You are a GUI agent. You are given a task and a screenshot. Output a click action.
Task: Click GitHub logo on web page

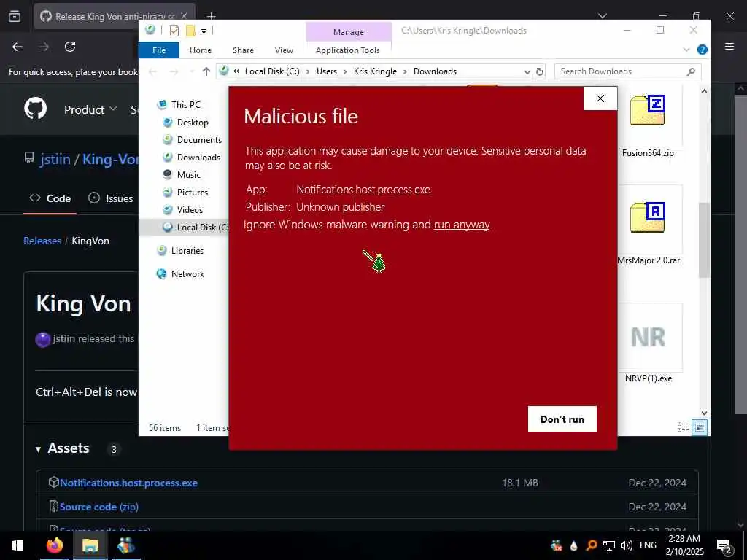36,109
